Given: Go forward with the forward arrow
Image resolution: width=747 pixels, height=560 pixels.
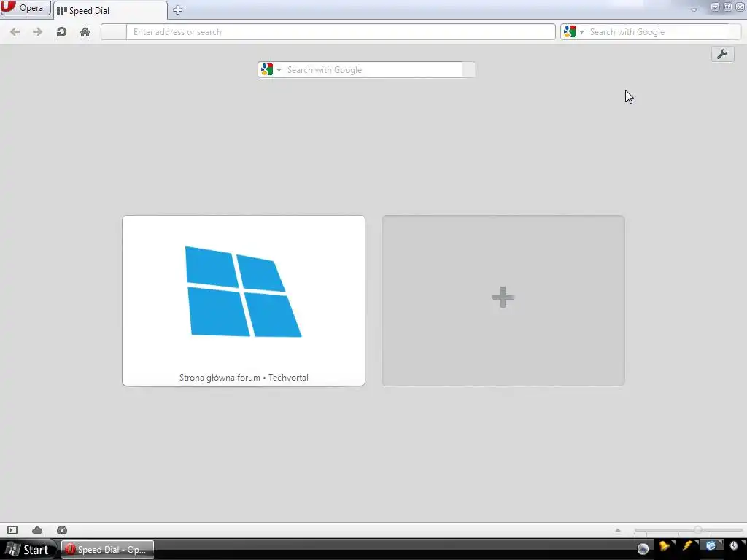Looking at the screenshot, I should (38, 32).
